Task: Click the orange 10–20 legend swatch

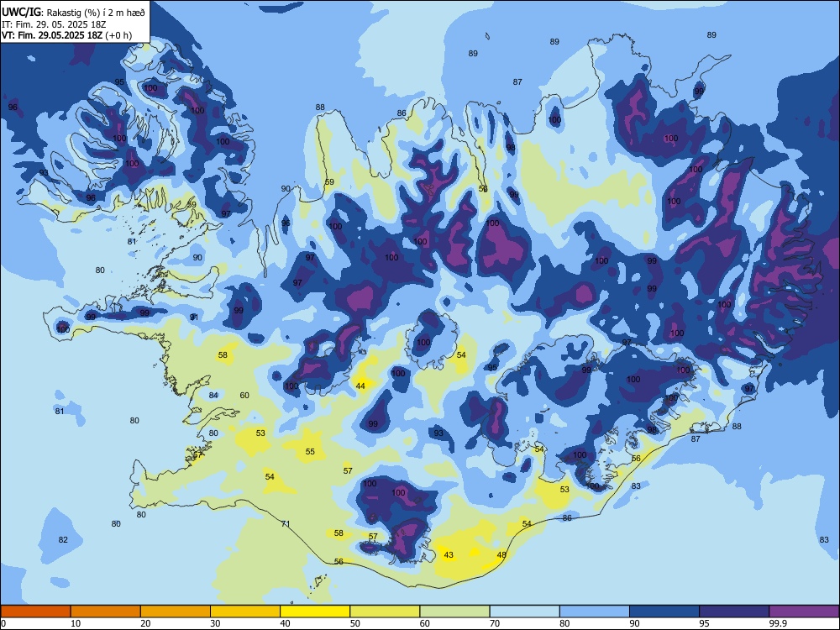Action: tap(106, 612)
